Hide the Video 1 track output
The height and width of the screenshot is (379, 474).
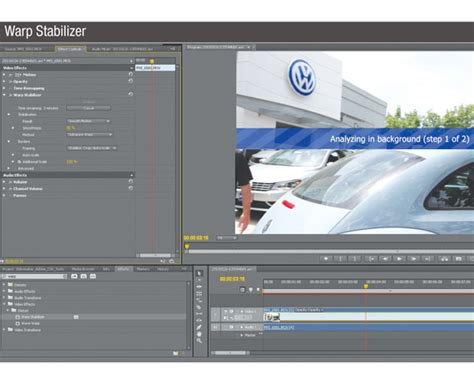click(226, 311)
